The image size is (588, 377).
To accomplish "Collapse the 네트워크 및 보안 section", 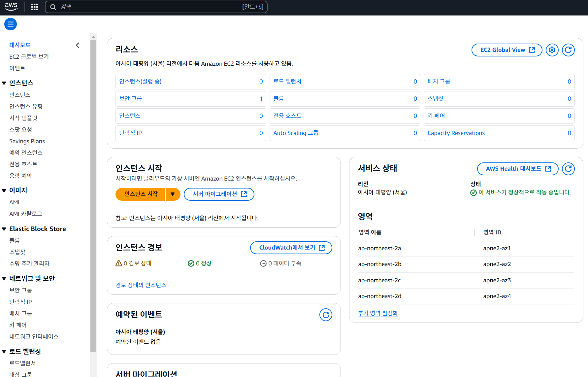I will (4, 278).
